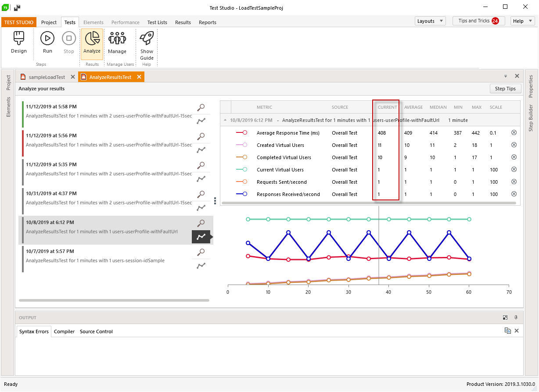
Task: Close the Output panel content
Action: coord(517,331)
